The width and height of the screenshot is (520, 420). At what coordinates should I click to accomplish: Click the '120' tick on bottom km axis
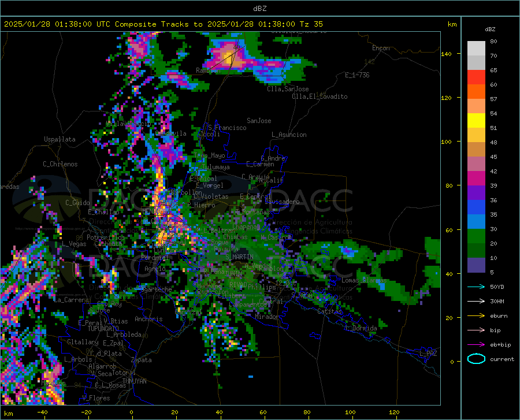[394, 412]
